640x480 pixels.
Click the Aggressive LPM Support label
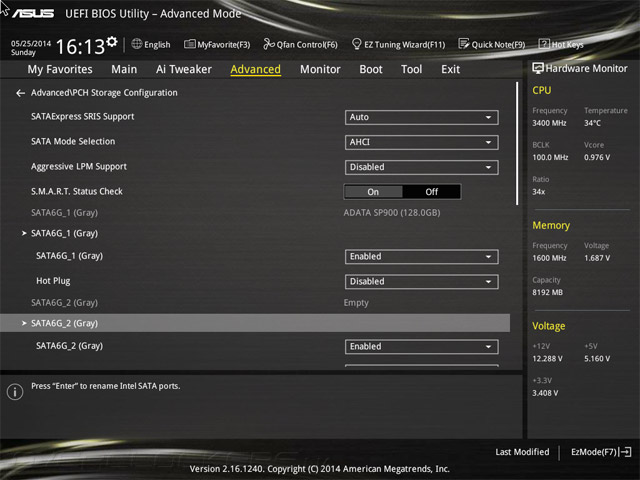click(79, 167)
